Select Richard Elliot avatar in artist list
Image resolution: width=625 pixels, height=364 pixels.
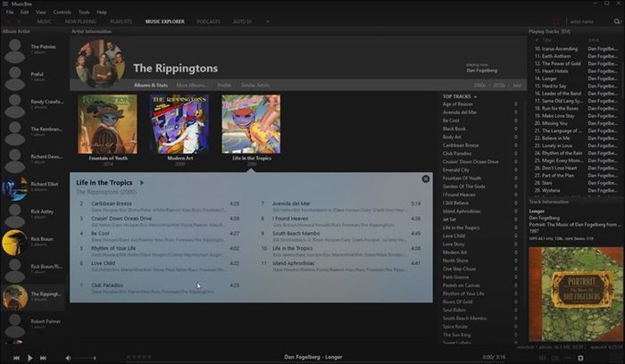[15, 188]
